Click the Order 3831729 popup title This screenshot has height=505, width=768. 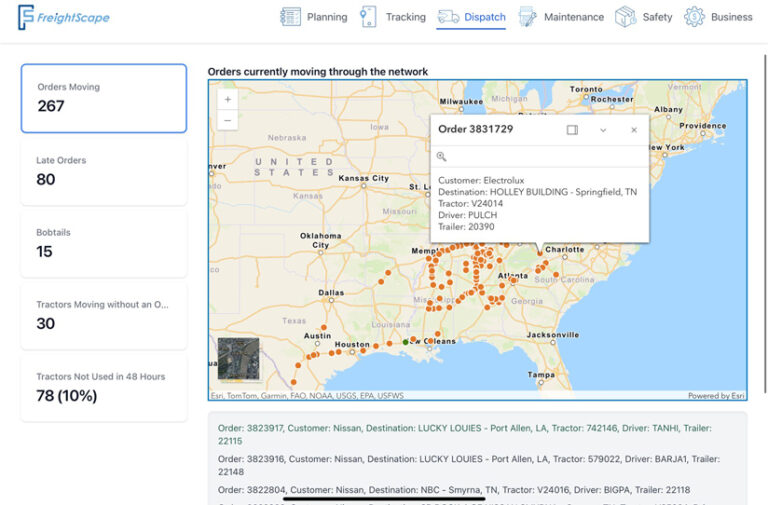point(476,129)
